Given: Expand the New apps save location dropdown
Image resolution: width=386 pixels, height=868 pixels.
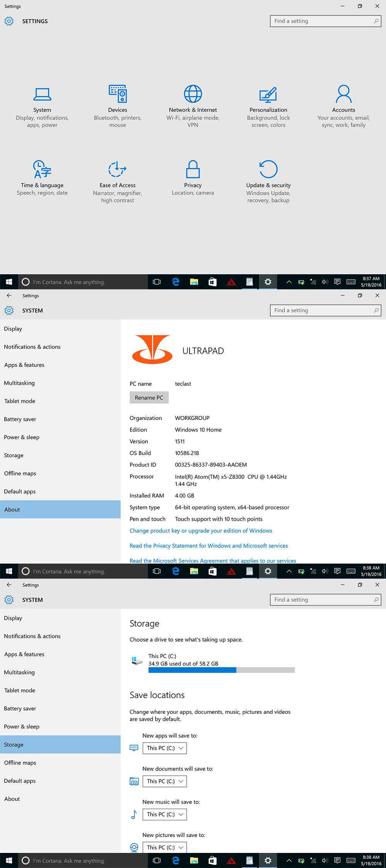Looking at the screenshot, I should [x=164, y=748].
